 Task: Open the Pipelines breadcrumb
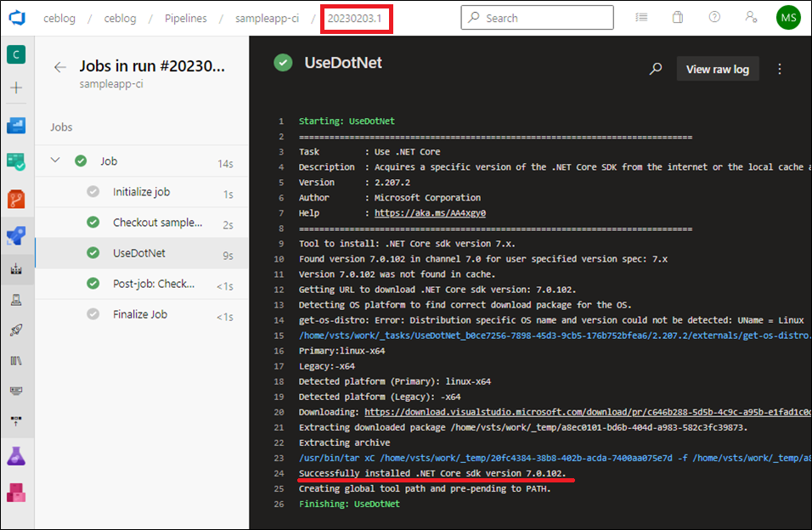(x=185, y=18)
